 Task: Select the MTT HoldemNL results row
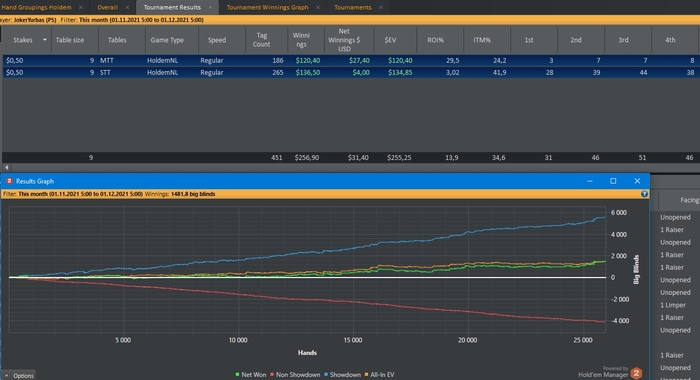click(x=350, y=60)
